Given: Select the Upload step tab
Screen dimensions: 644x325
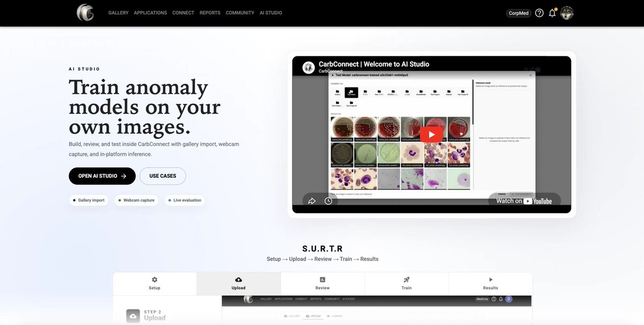Looking at the screenshot, I should click(x=238, y=284).
